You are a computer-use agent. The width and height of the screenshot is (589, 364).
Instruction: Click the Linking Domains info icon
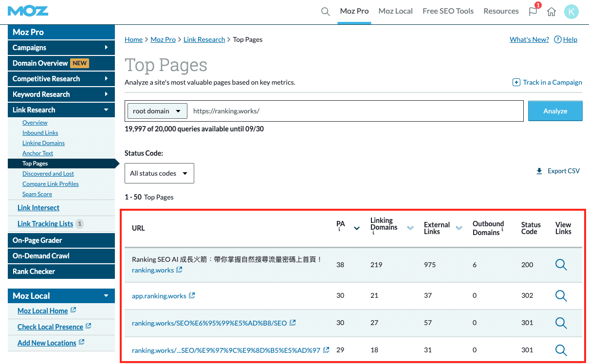pos(372,234)
